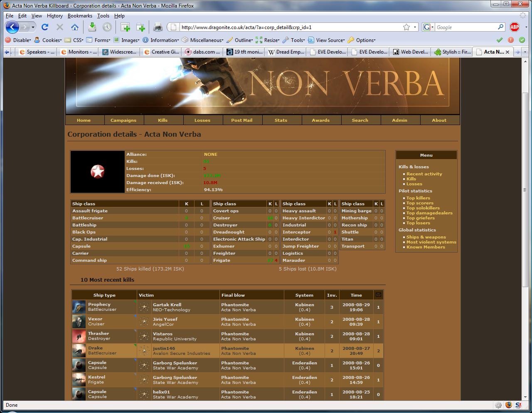Open the Options dropdown in developer toolbar
The width and height of the screenshot is (532, 413).
[x=362, y=40]
